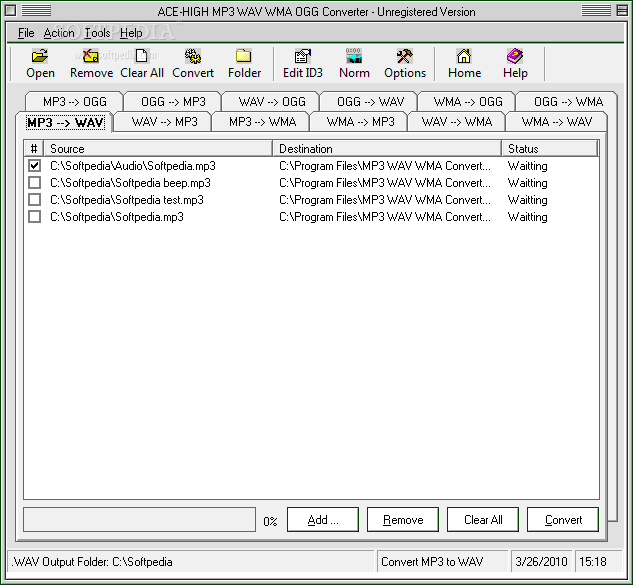The width and height of the screenshot is (633, 585).
Task: Open the Edit ID3 tag editor
Action: tap(303, 63)
